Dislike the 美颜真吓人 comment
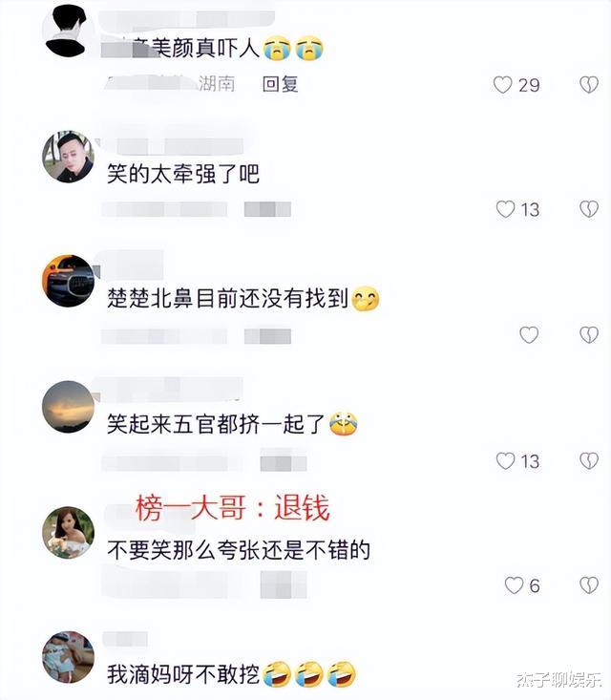 [x=589, y=84]
